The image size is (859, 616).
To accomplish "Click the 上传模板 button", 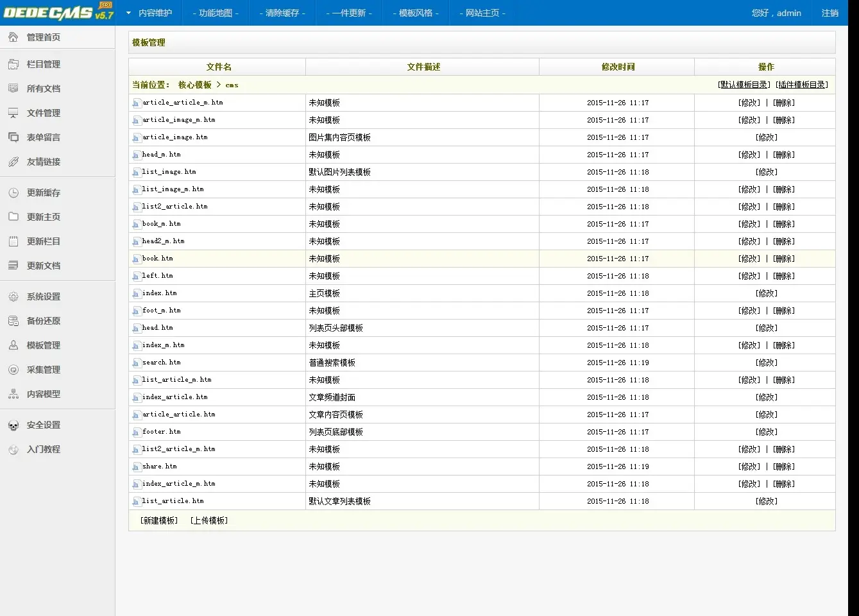I will 209,520.
